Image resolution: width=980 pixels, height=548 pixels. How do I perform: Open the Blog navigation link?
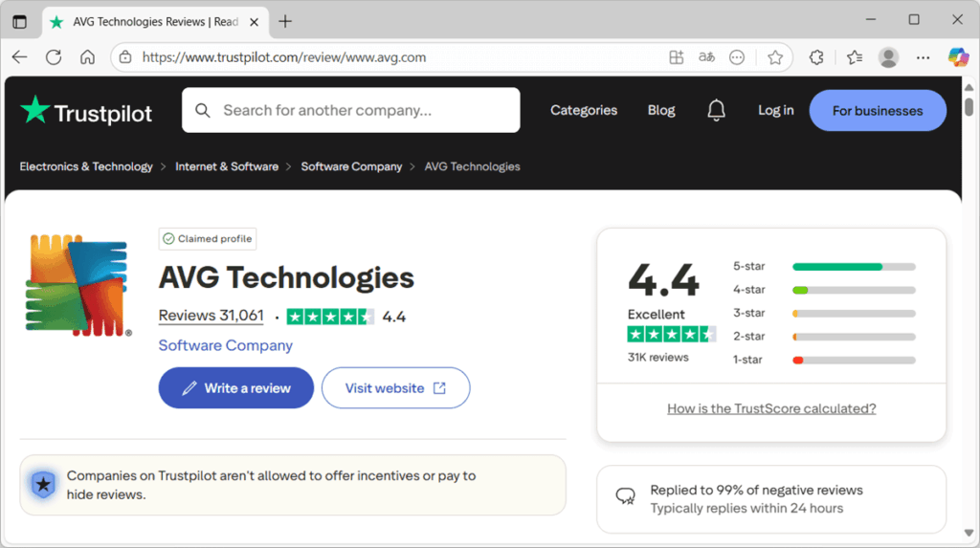pyautogui.click(x=661, y=111)
